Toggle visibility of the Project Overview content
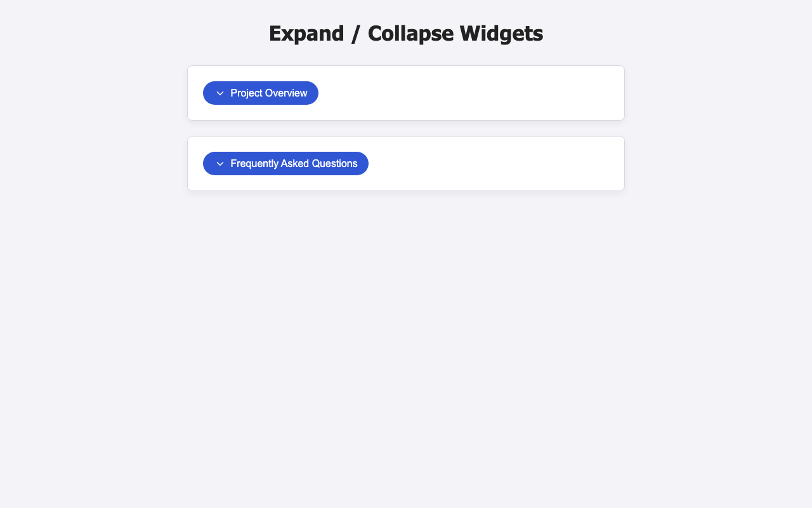Screen dimensions: 812x508 (x=260, y=93)
